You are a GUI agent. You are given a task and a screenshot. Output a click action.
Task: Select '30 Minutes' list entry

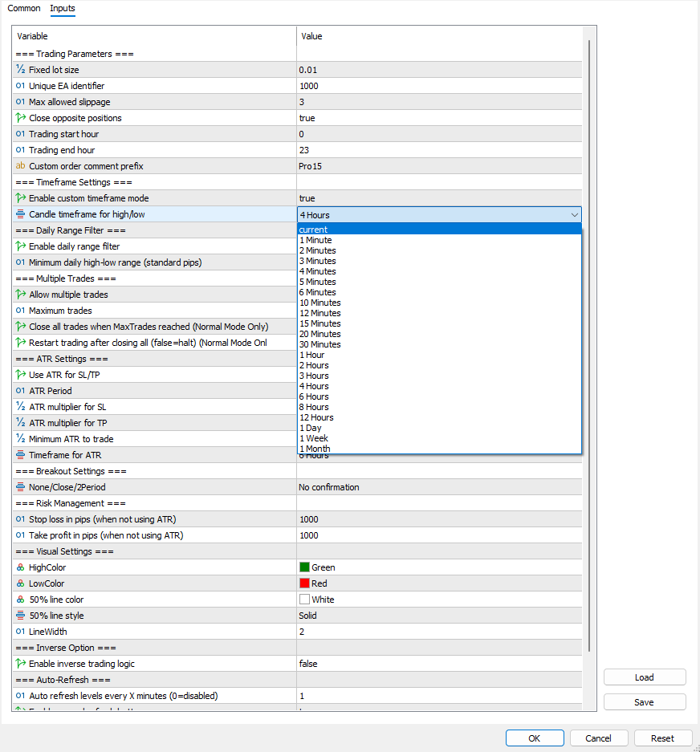pos(439,344)
